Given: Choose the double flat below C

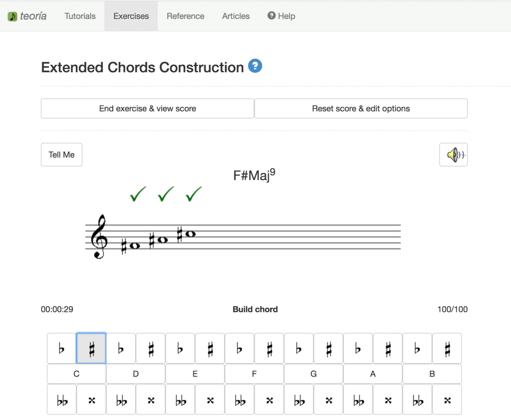Looking at the screenshot, I should point(61,400).
